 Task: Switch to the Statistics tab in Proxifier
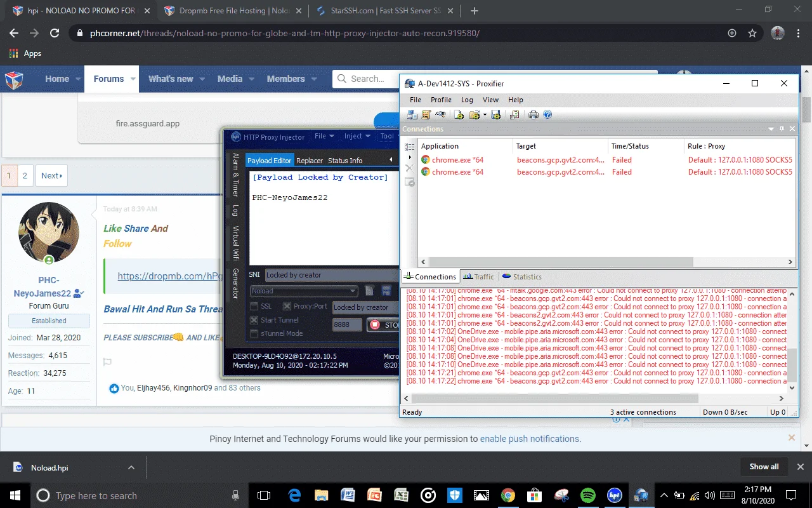[521, 277]
